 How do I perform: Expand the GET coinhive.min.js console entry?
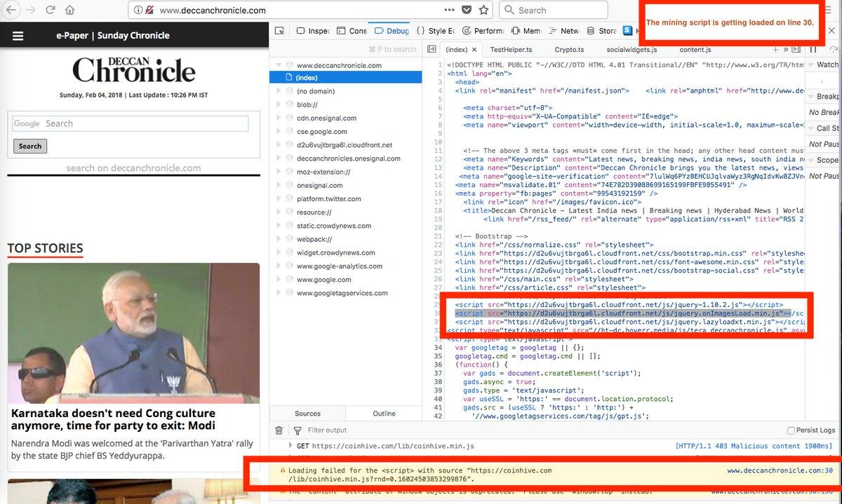coord(291,446)
